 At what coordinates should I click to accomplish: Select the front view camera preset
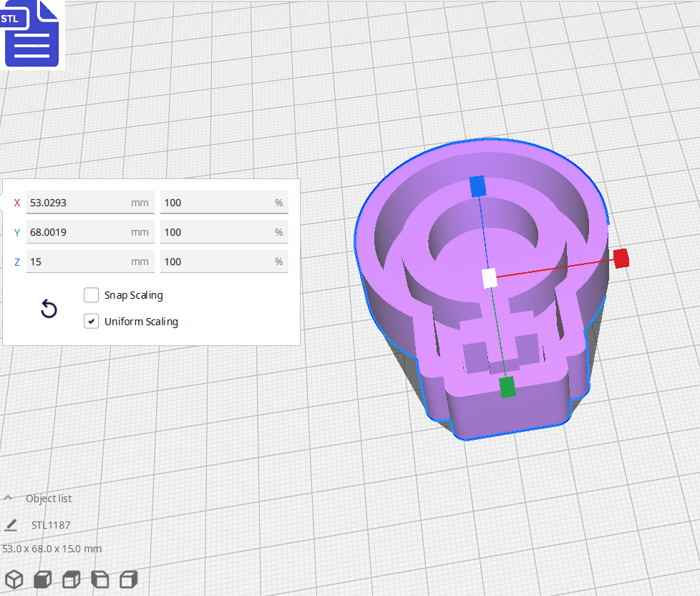point(42,579)
